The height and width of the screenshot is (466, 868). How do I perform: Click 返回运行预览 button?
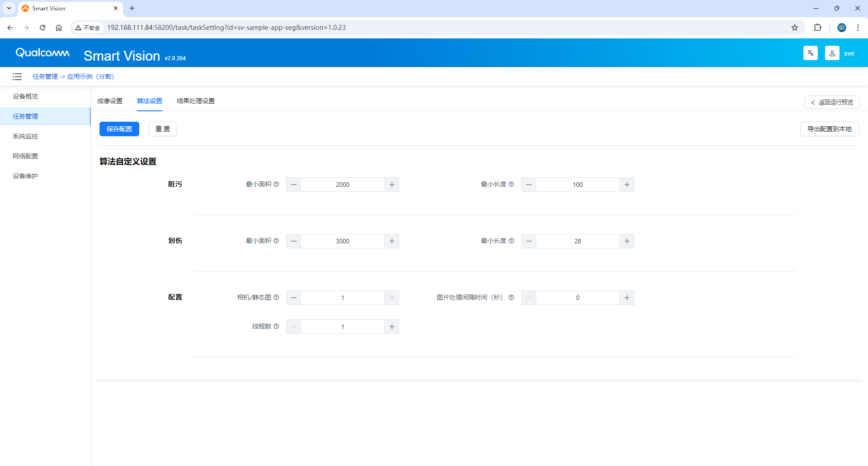832,102
